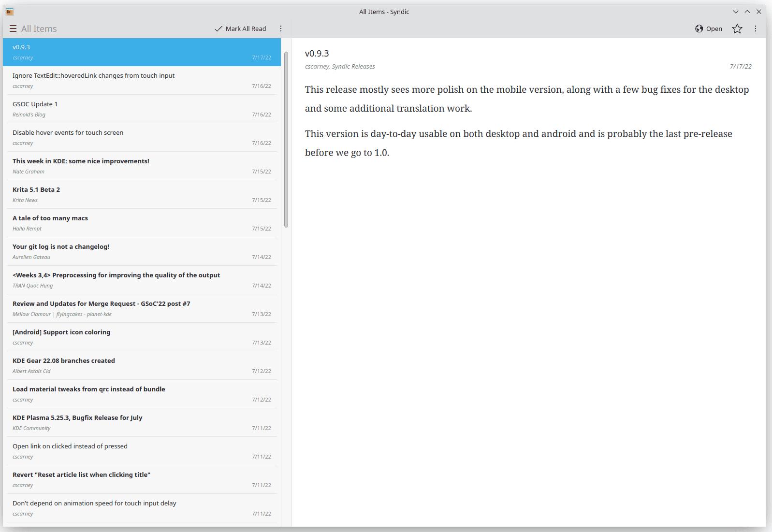Select 'Review and Updates for Merge Request' article

(142, 309)
